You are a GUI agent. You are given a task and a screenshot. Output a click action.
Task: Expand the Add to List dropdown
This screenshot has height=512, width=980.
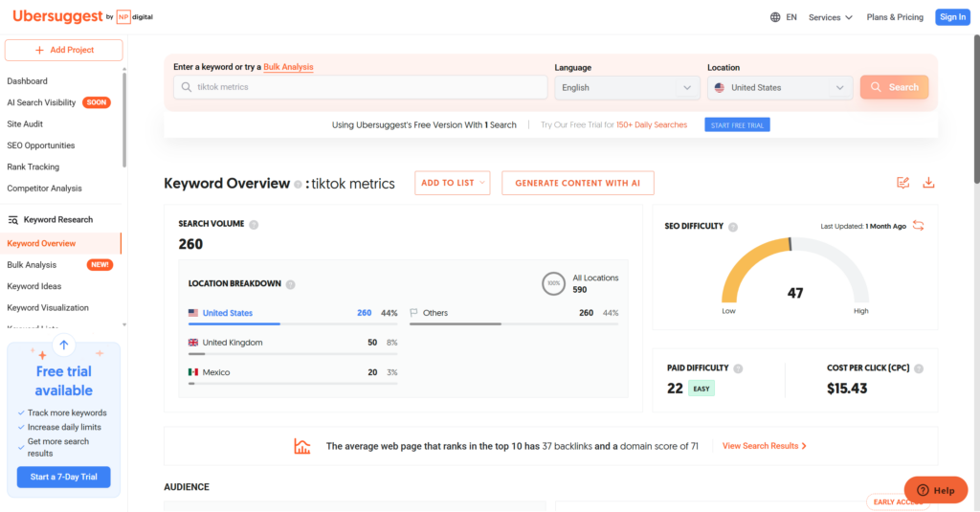[x=452, y=183]
